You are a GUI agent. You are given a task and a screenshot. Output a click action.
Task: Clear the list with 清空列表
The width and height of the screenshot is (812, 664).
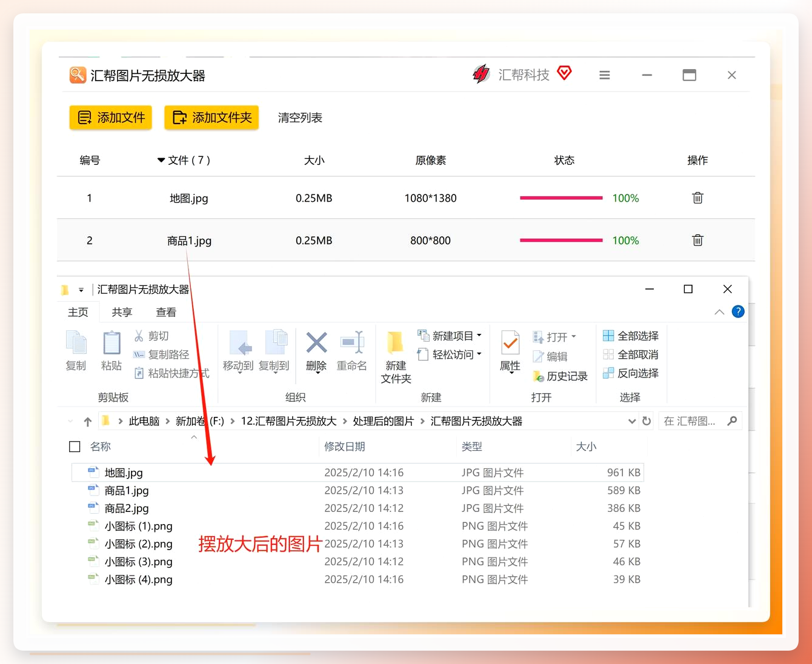tap(300, 118)
